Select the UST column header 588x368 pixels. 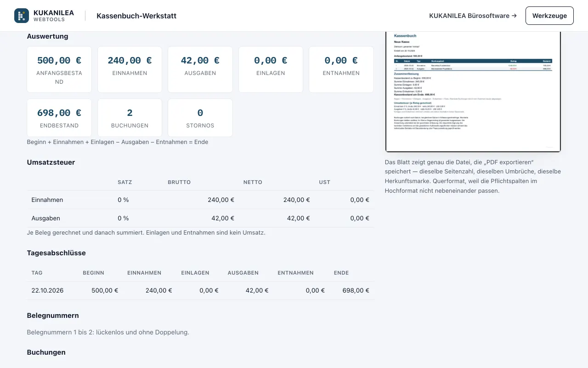pos(325,182)
